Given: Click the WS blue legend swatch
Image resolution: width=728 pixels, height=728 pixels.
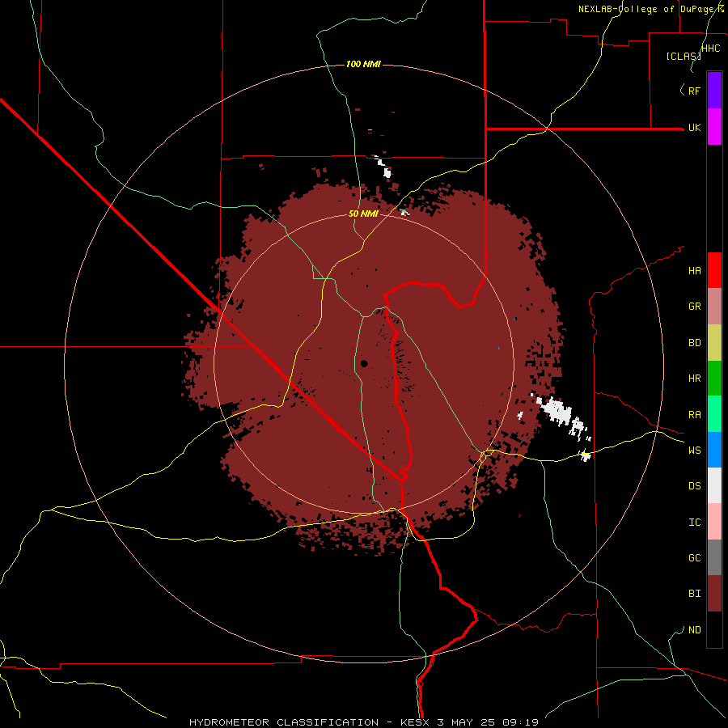Looking at the screenshot, I should [714, 450].
